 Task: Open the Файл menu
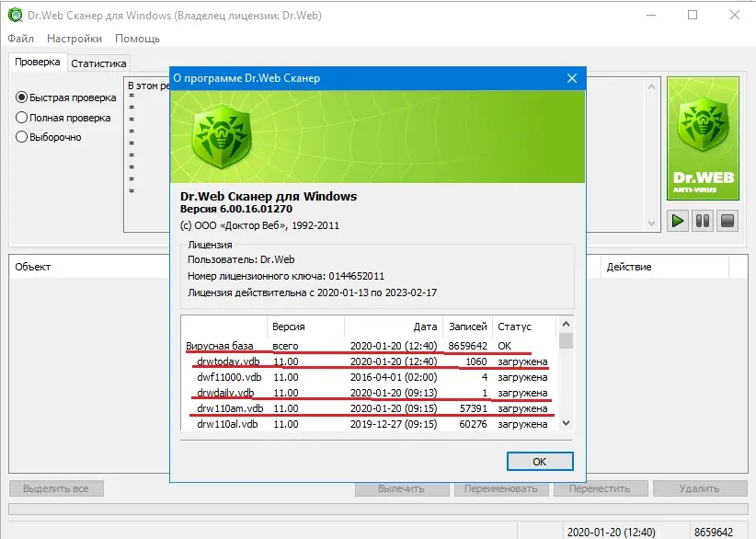(21, 39)
